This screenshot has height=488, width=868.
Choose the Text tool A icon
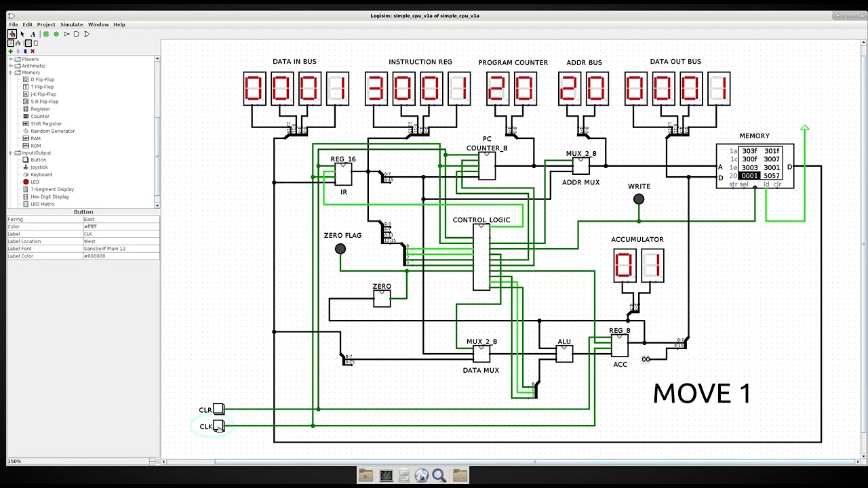point(33,34)
